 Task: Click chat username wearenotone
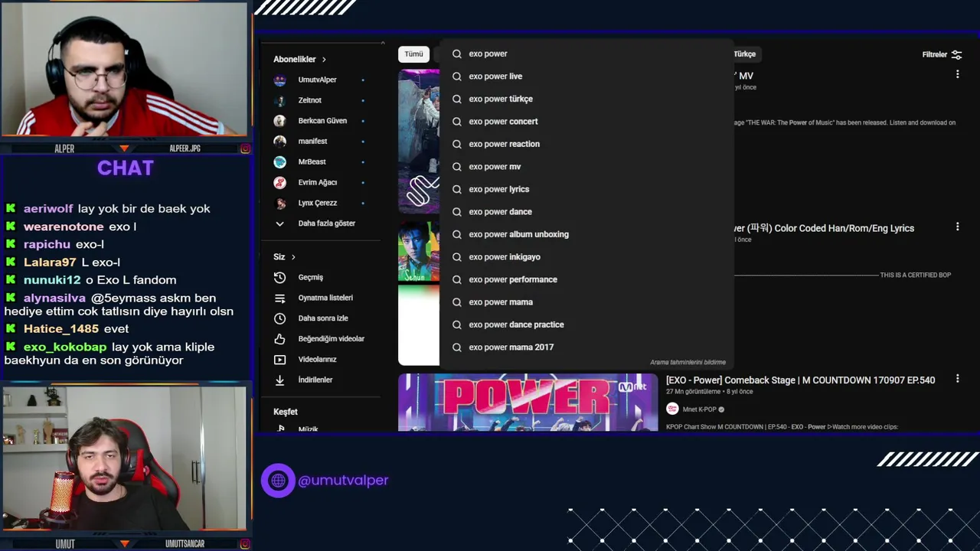point(64,227)
